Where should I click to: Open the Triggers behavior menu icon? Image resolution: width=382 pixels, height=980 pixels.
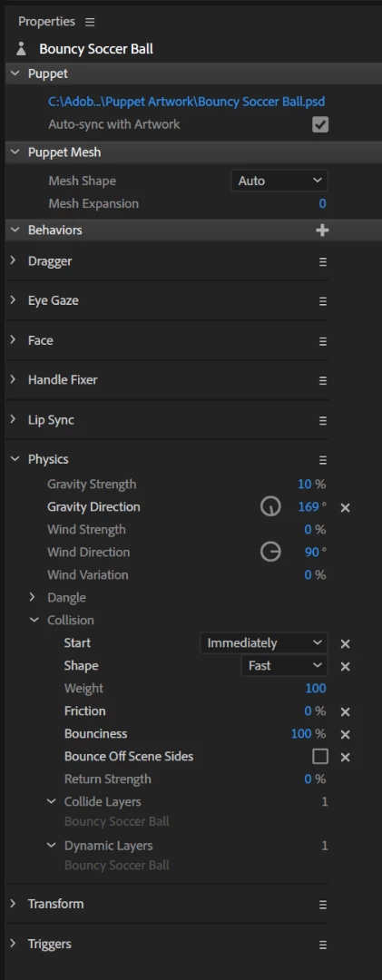point(323,945)
